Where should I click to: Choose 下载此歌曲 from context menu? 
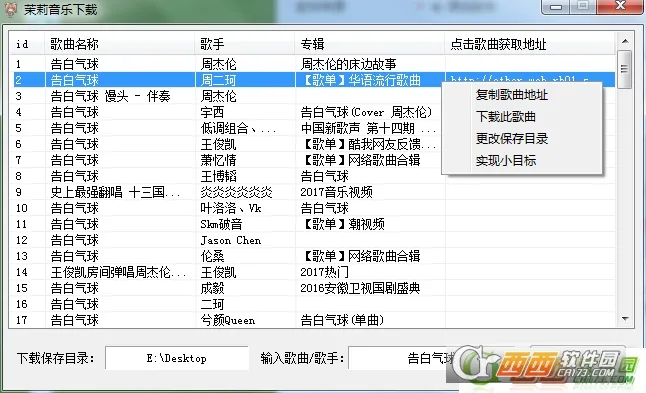(x=506, y=117)
